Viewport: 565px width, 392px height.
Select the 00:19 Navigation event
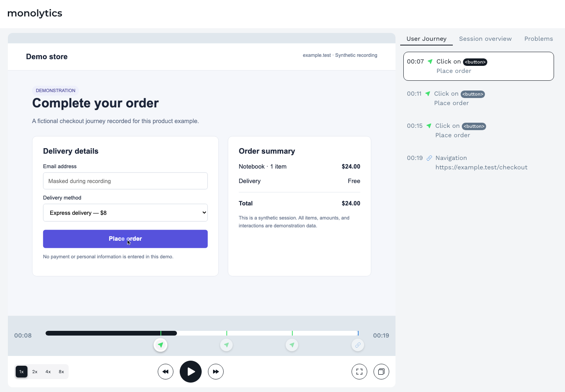[x=479, y=163]
